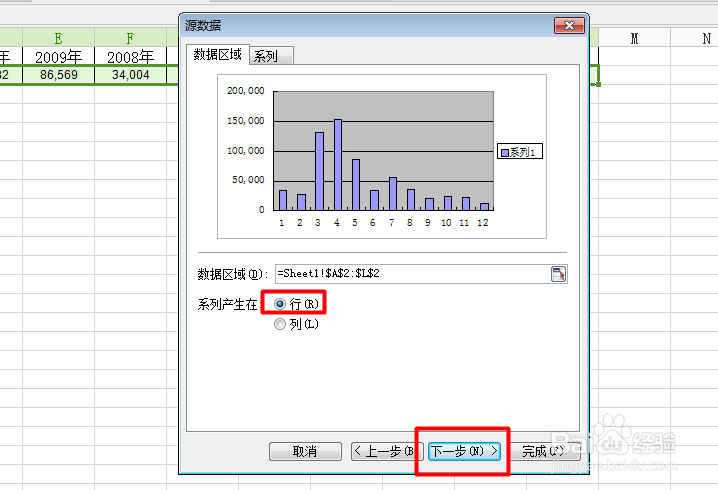Click cell containing 86,569
The image size is (718, 490).
(58, 75)
